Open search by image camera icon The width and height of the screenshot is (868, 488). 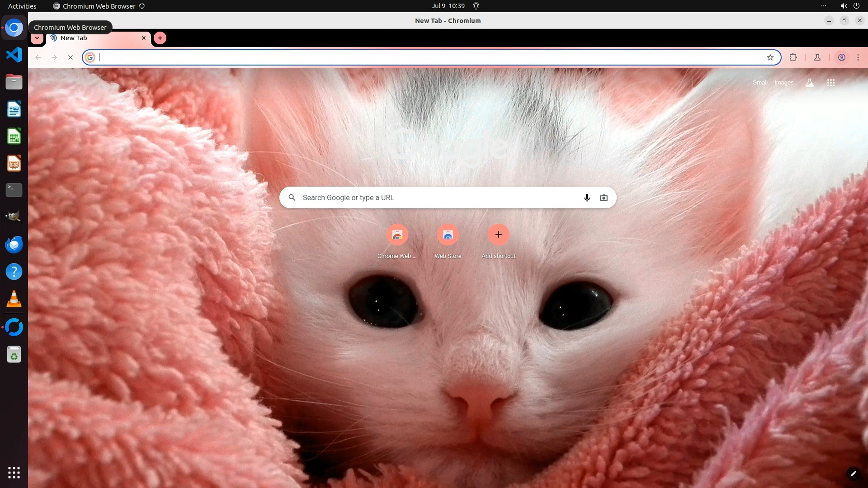pyautogui.click(x=604, y=197)
